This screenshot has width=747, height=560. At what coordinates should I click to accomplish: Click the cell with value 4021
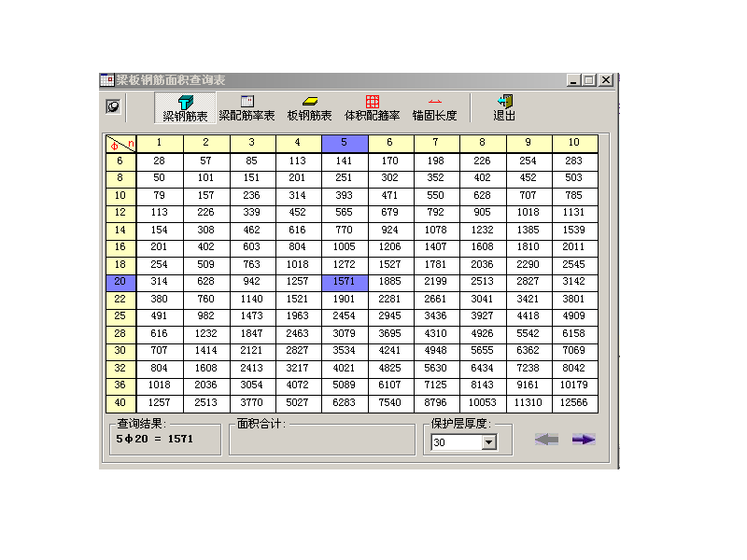[x=345, y=368]
